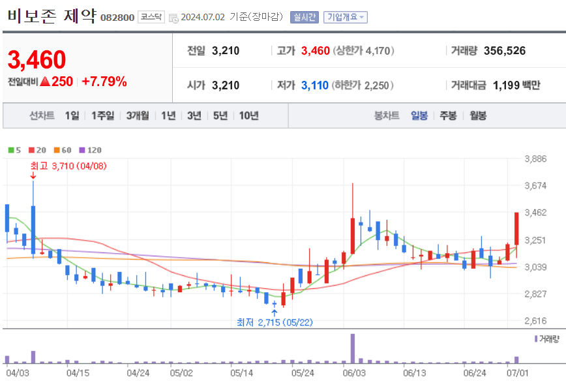Screen dimensions: 566x392
Task: Select the 10년 line chart period
Action: click(x=248, y=115)
